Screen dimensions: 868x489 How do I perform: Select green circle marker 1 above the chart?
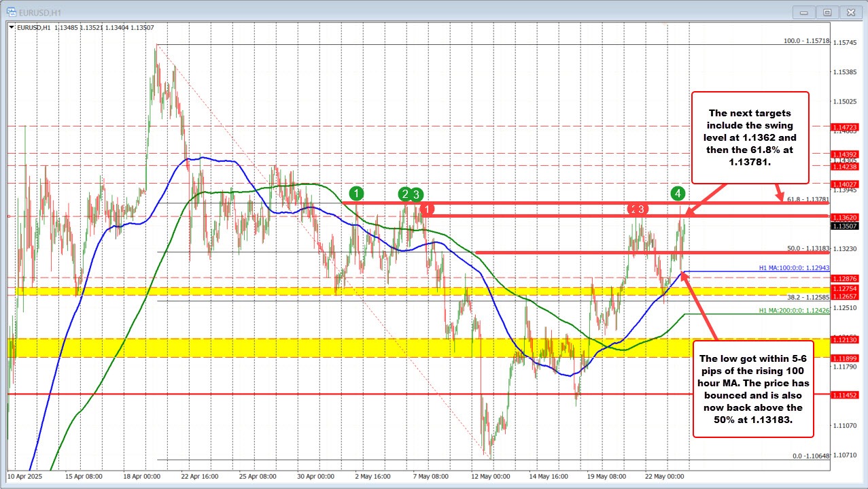(357, 193)
